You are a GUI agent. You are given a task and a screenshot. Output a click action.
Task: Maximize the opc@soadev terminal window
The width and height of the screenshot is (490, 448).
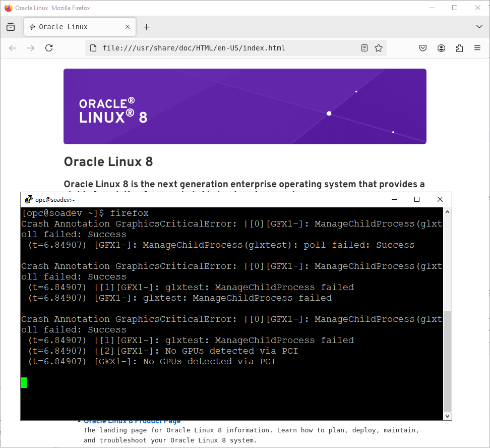pos(417,199)
